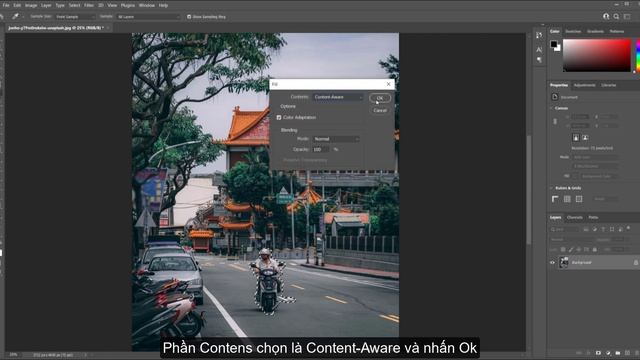Switch to the Paths tab

pyautogui.click(x=593, y=218)
